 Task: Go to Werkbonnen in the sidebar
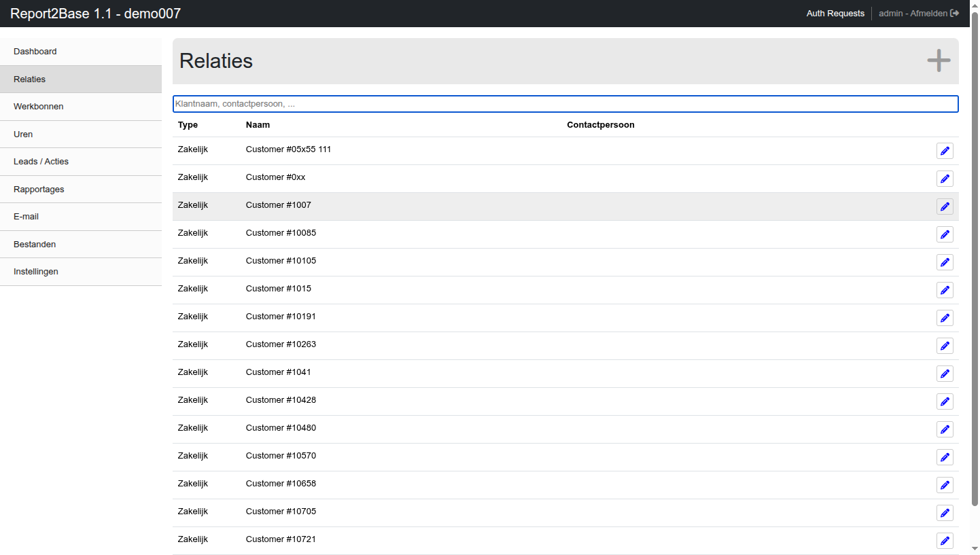(39, 107)
